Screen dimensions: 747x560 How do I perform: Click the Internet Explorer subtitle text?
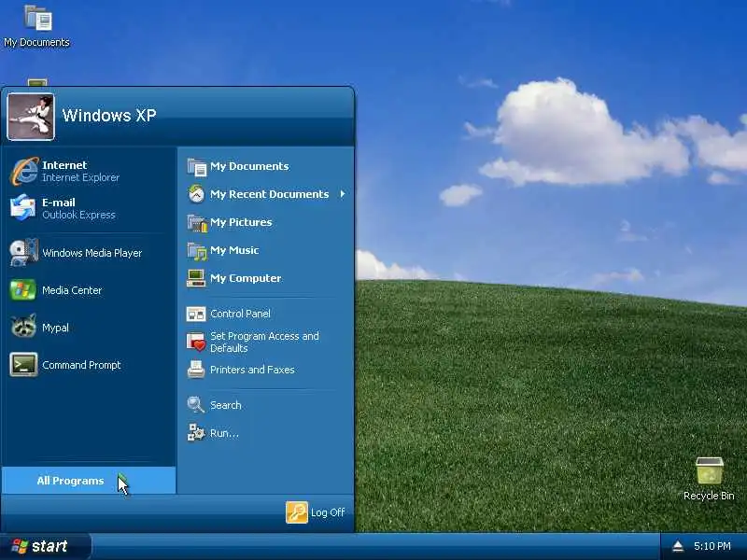pos(80,177)
